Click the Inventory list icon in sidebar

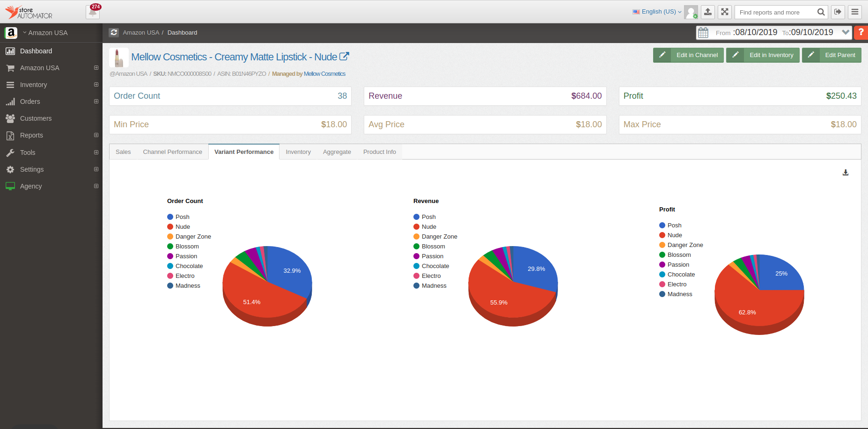[10, 85]
